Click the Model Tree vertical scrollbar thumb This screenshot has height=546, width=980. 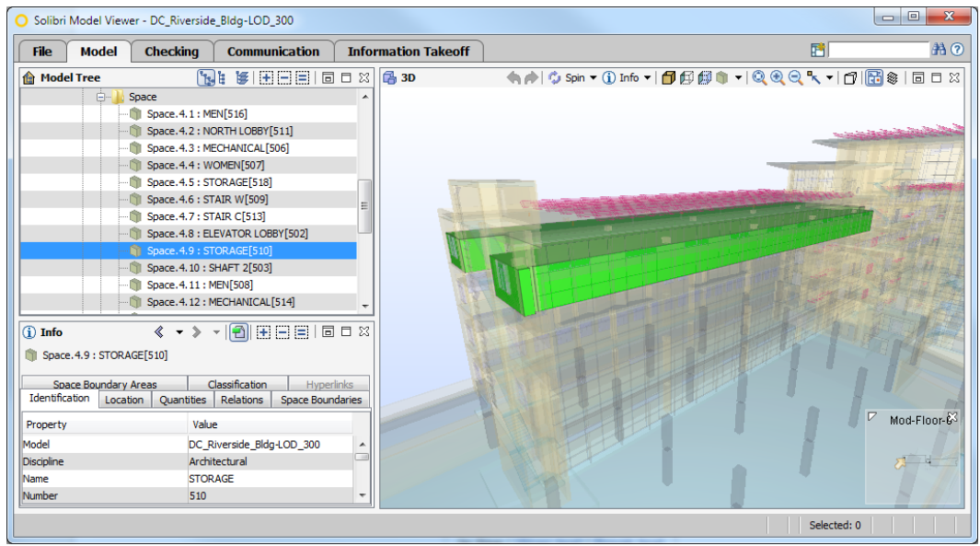364,205
